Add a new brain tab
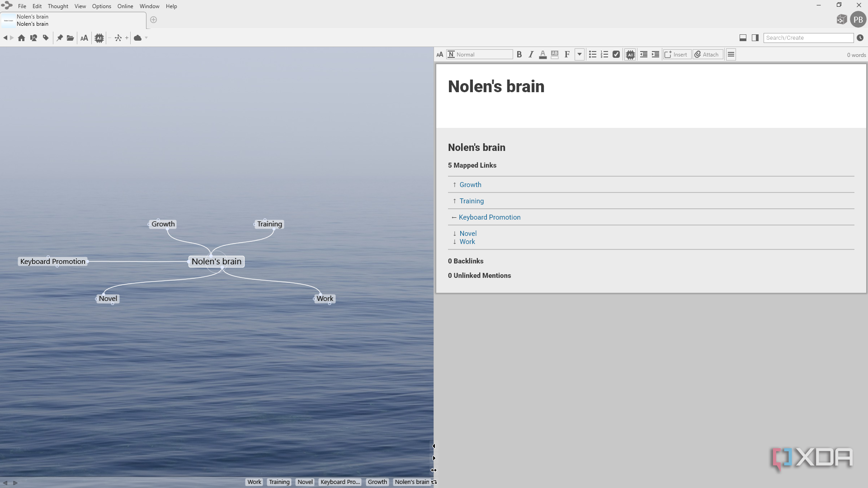This screenshot has width=868, height=488. click(x=154, y=20)
